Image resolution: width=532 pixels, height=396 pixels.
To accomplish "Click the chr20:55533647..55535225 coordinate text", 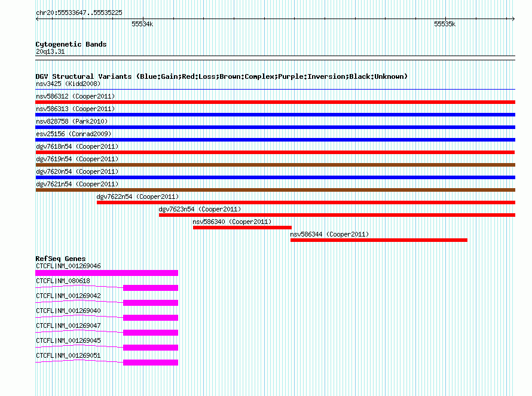I will click(x=79, y=13).
